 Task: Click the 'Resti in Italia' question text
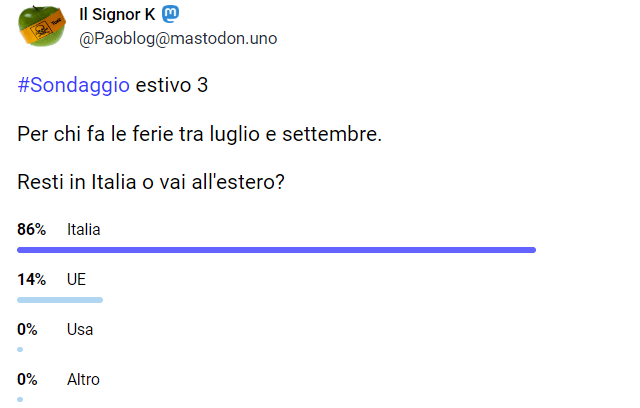pos(165,183)
